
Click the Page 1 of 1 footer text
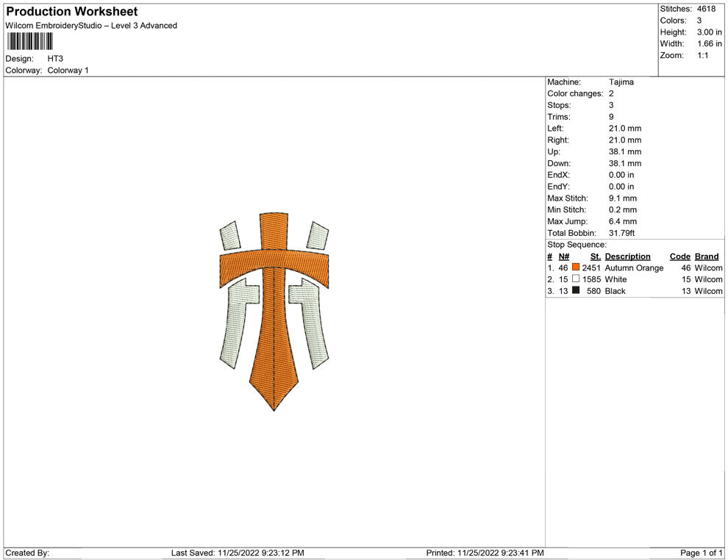pyautogui.click(x=702, y=553)
